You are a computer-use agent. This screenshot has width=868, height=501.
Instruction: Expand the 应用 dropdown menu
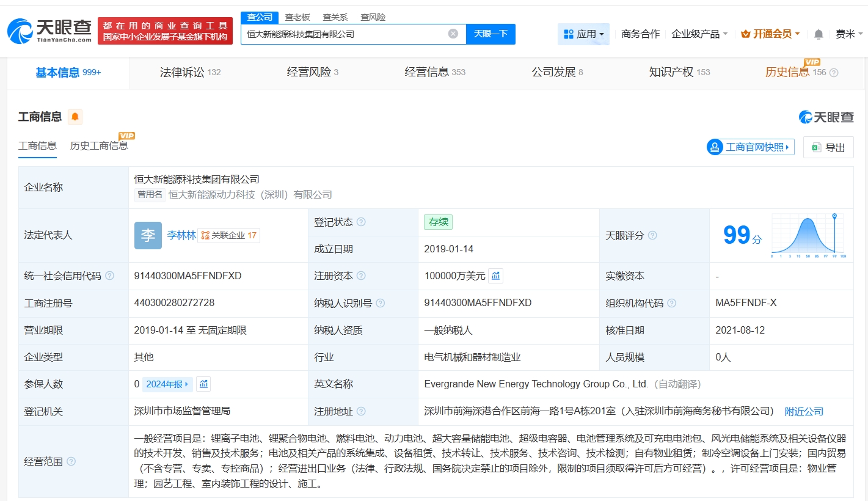(583, 34)
